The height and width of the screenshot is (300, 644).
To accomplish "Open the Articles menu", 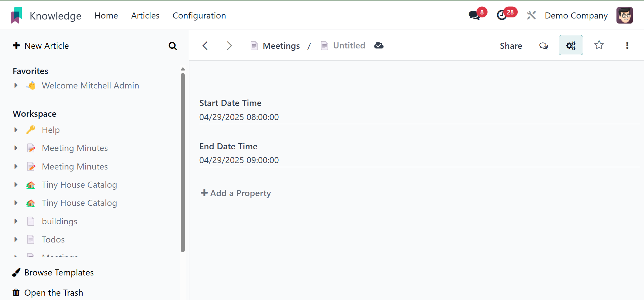I will pos(145,15).
